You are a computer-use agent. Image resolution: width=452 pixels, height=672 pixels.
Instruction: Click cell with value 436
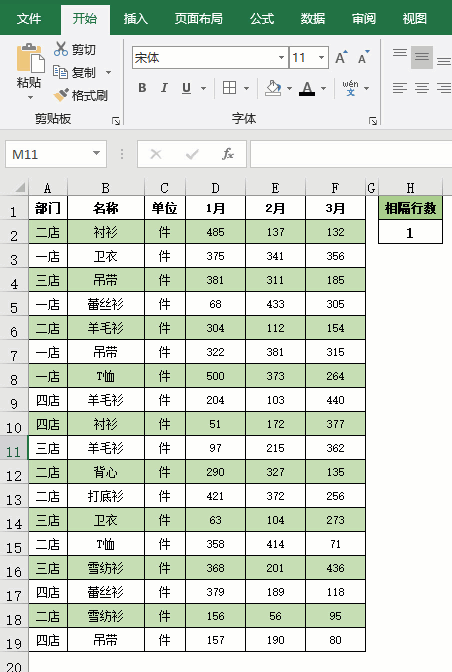pos(335,568)
